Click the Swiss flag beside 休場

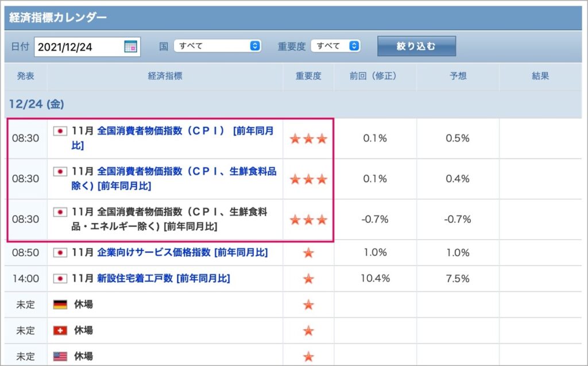60,330
